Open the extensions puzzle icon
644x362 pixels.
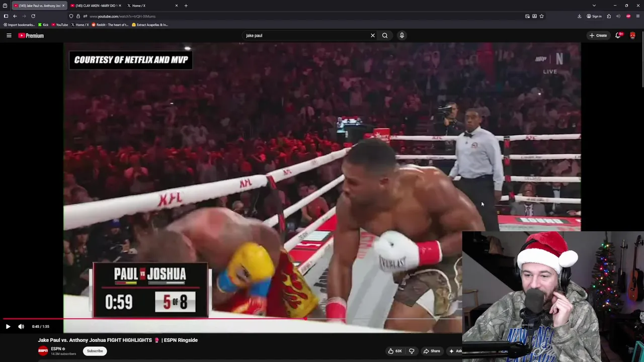(609, 16)
